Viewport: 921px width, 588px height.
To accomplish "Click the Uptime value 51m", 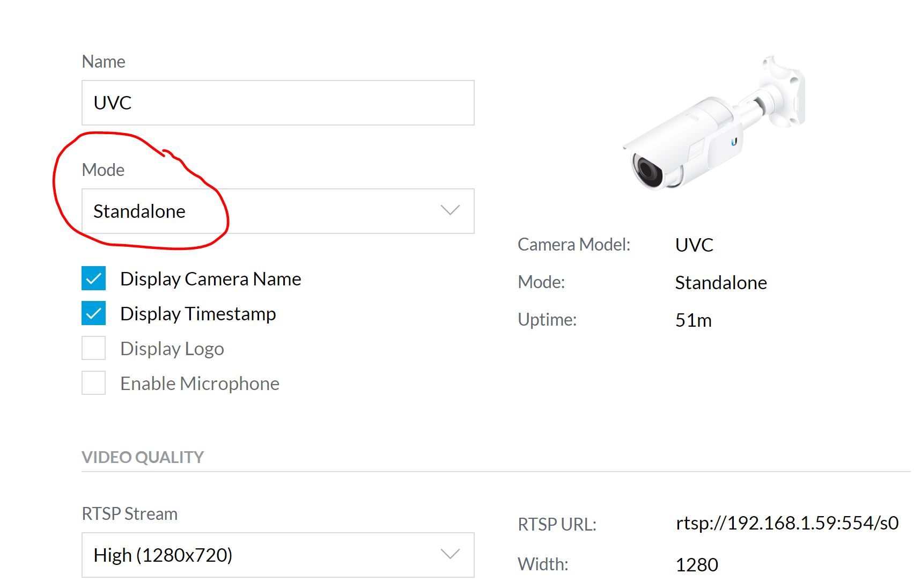I will pyautogui.click(x=693, y=320).
